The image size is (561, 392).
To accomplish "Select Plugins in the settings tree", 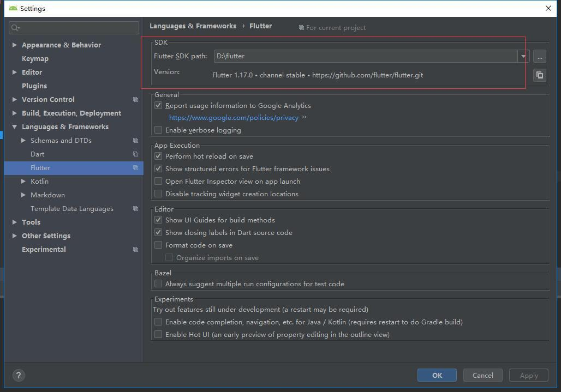I will tap(34, 86).
